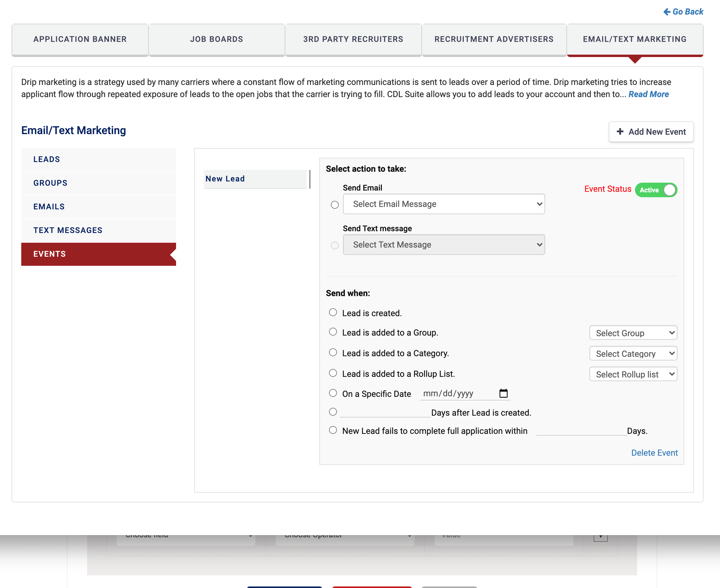This screenshot has height=588, width=720.
Task: Click the 'Days after Lead is created' input
Action: pyautogui.click(x=385, y=412)
